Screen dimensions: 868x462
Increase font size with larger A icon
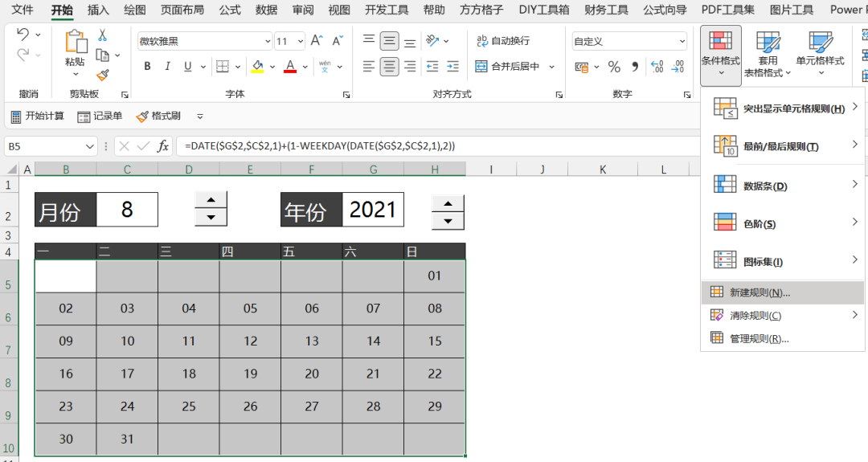(x=317, y=41)
